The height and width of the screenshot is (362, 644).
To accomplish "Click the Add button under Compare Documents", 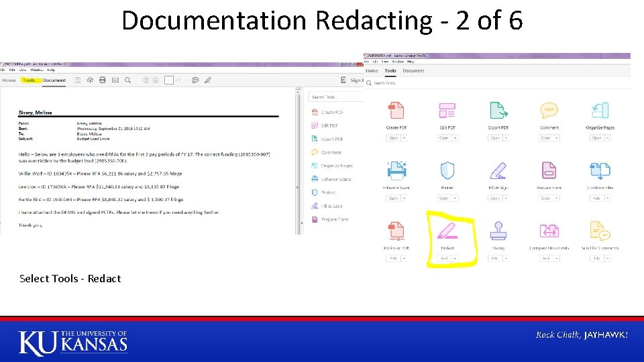I will tap(546, 258).
